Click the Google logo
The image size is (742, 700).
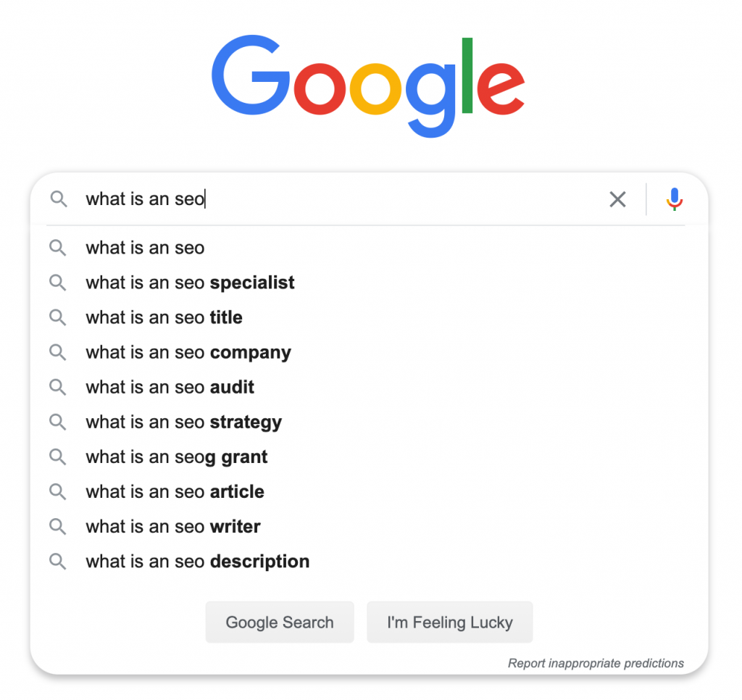click(x=368, y=86)
